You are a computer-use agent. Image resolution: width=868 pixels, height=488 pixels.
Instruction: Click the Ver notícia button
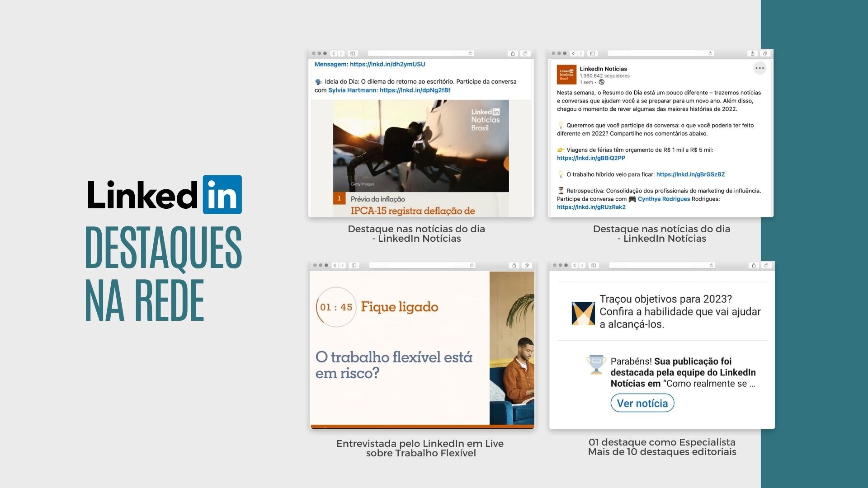642,403
